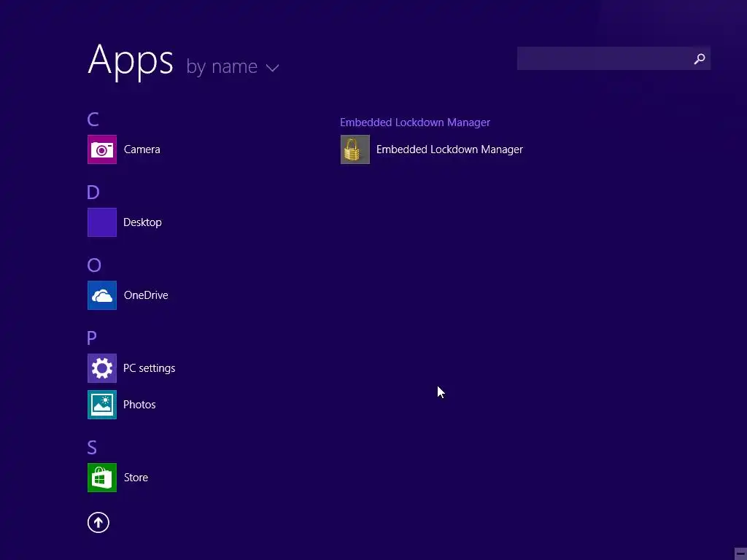Open the Embedded Lockdown Manager padlock icon

[355, 149]
